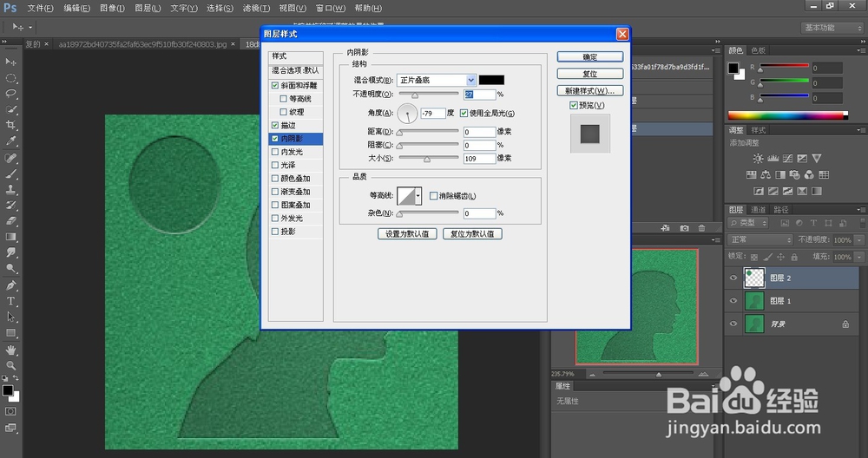
Task: Open the 基本功能 workspace dropdown
Action: click(832, 28)
